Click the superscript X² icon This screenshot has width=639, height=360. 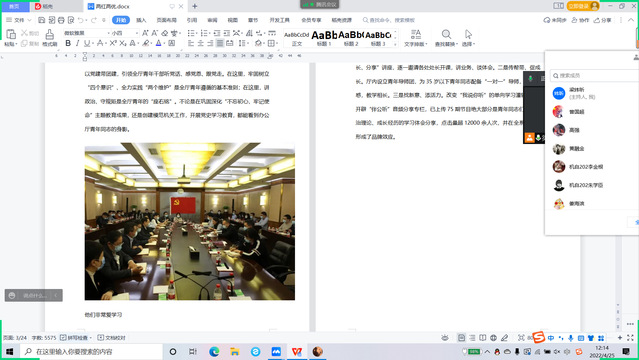[113, 43]
